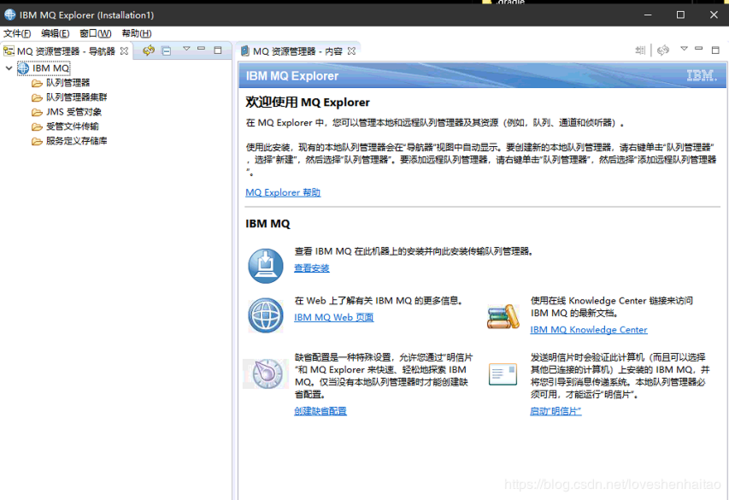
Task: Collapse all nodes in navigator toolbar
Action: [x=166, y=50]
